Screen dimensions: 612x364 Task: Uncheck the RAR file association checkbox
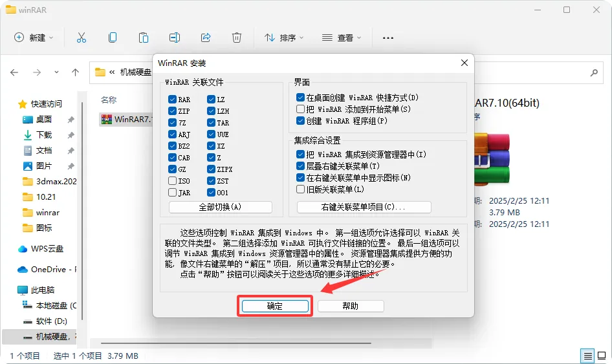tap(172, 99)
